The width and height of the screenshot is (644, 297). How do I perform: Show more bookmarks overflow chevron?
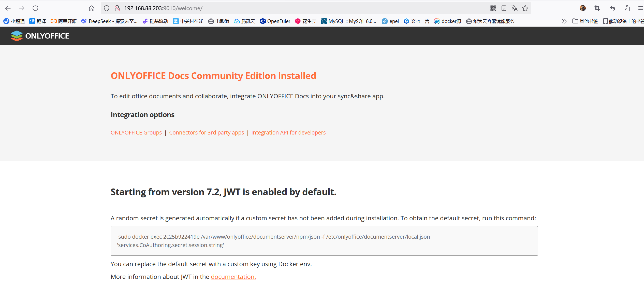pyautogui.click(x=564, y=21)
